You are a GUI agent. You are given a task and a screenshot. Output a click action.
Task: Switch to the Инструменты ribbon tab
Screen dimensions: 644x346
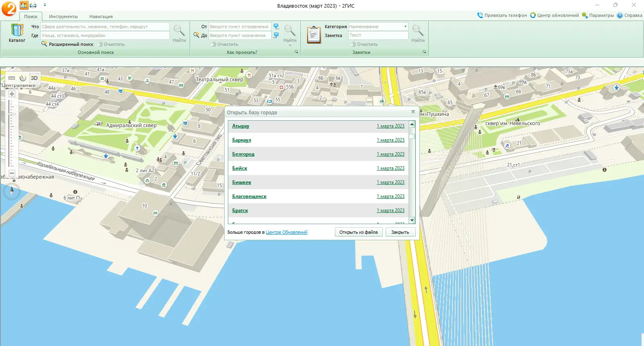tap(63, 16)
